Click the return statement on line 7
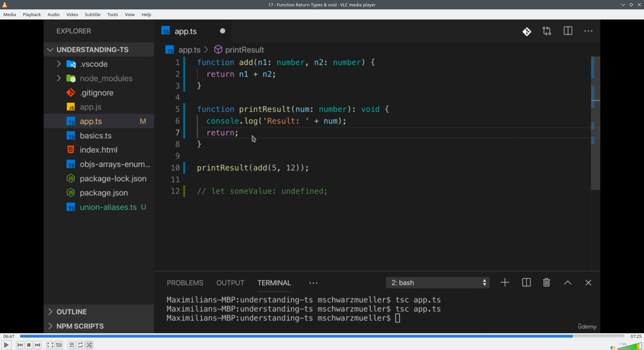The image size is (644, 350). [x=222, y=133]
